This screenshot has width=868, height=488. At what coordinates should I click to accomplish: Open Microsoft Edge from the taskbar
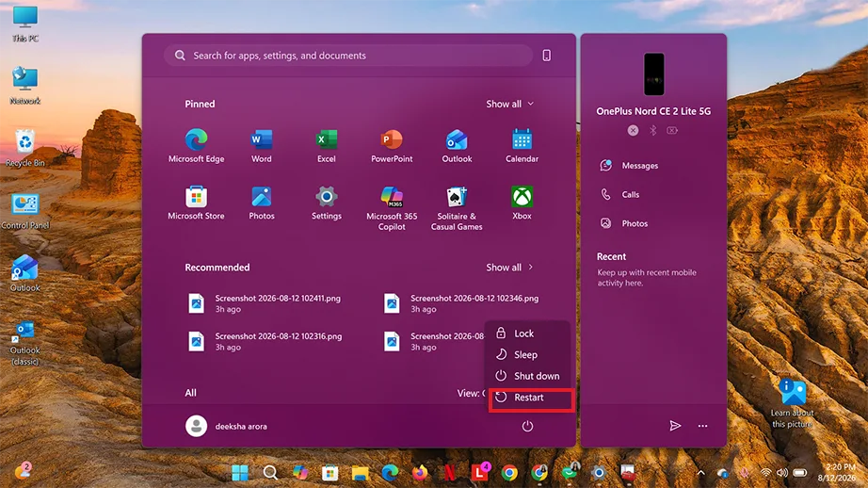click(x=390, y=473)
